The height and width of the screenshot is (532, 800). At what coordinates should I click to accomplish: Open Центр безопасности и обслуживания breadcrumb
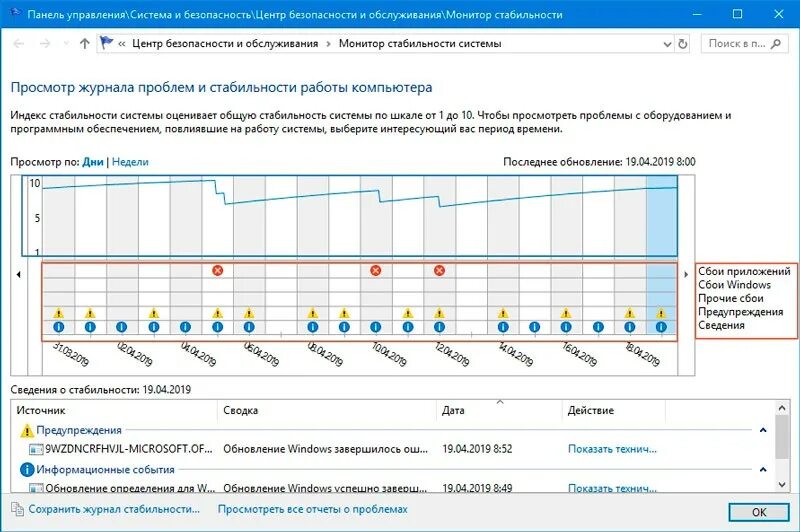(225, 44)
